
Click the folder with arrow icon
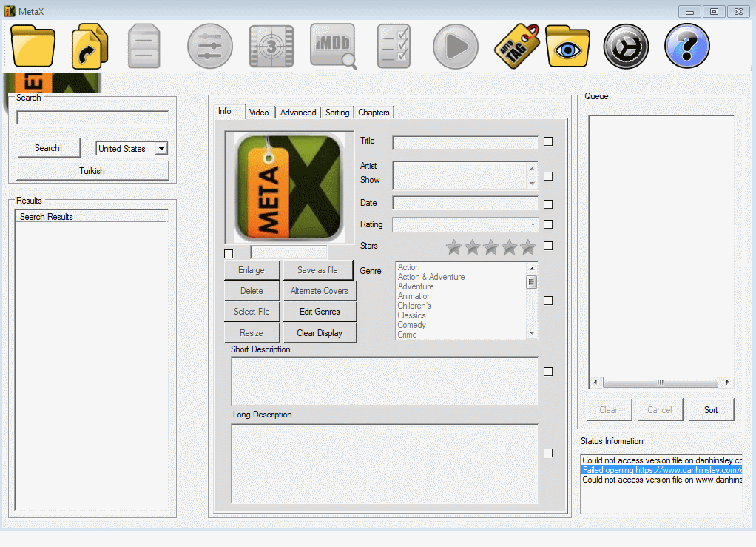90,47
